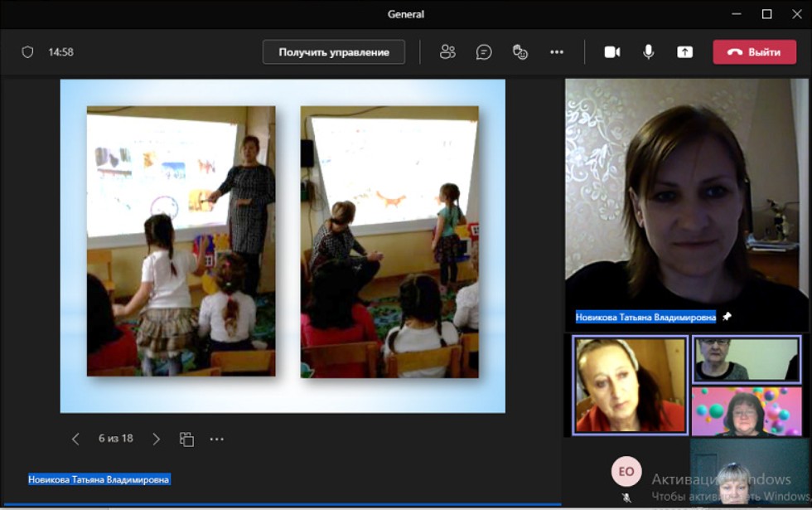Go back to the previous slide
This screenshot has height=510, width=812.
(x=75, y=439)
